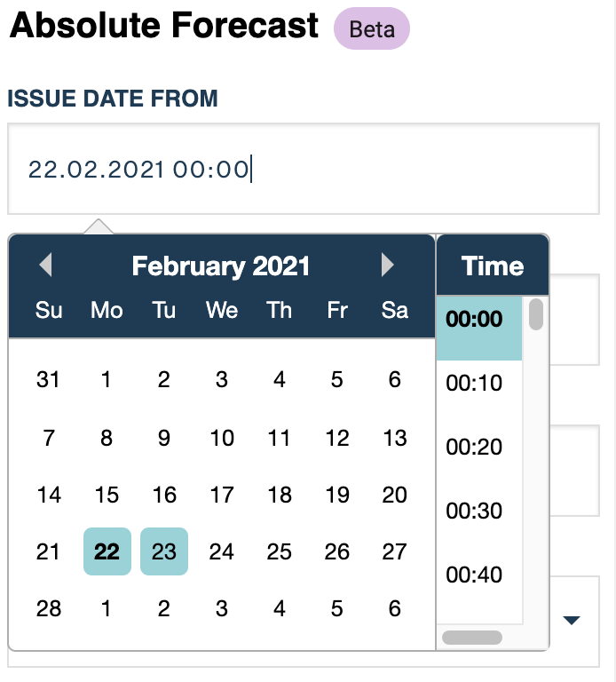
Task: Pick 00:30 in the Time column
Action: click(479, 511)
